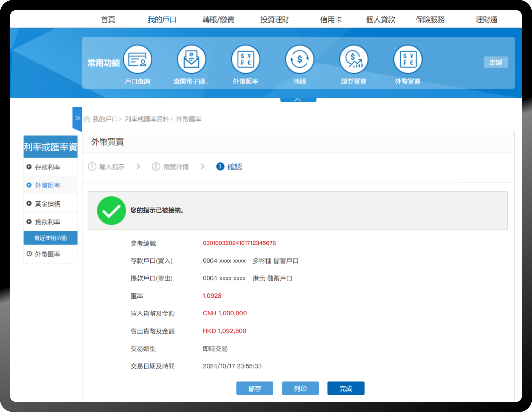Collapse sidebar with double-arrow tab
532x412 pixels.
[77, 118]
